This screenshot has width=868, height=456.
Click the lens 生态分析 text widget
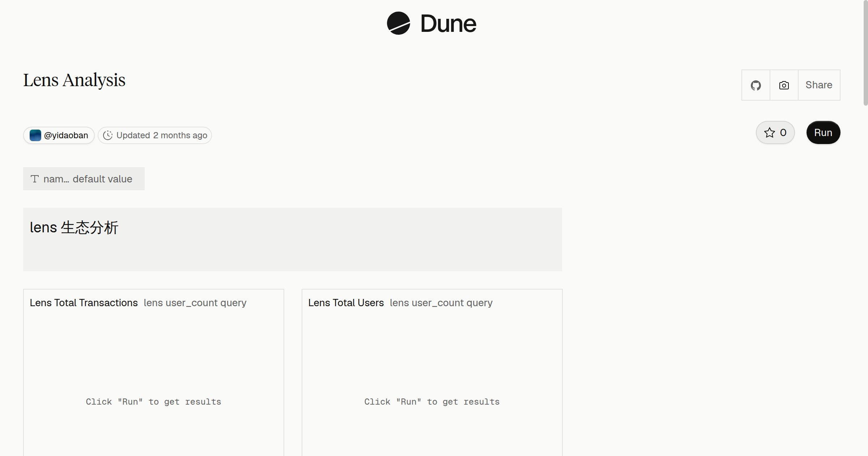coord(293,240)
